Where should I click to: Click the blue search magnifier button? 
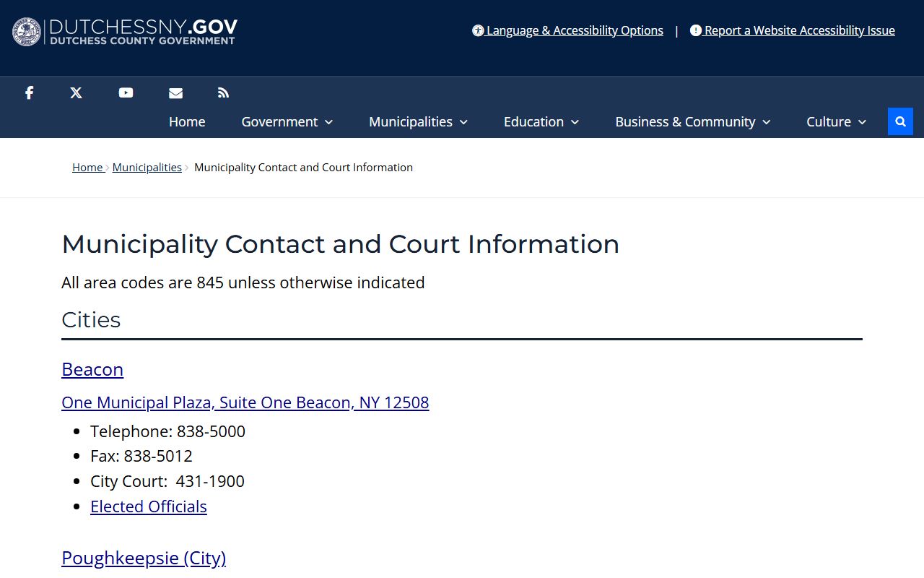900,121
